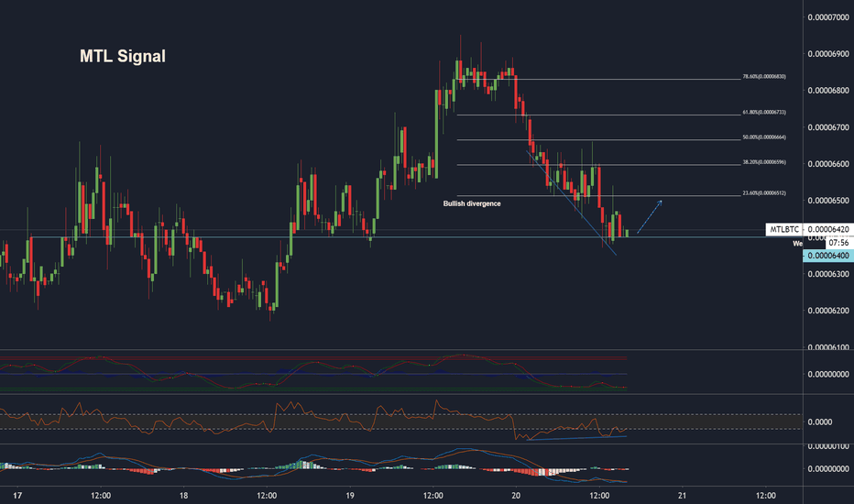The height and width of the screenshot is (504, 854).
Task: Click date label 21 on the time axis
Action: coord(682,495)
